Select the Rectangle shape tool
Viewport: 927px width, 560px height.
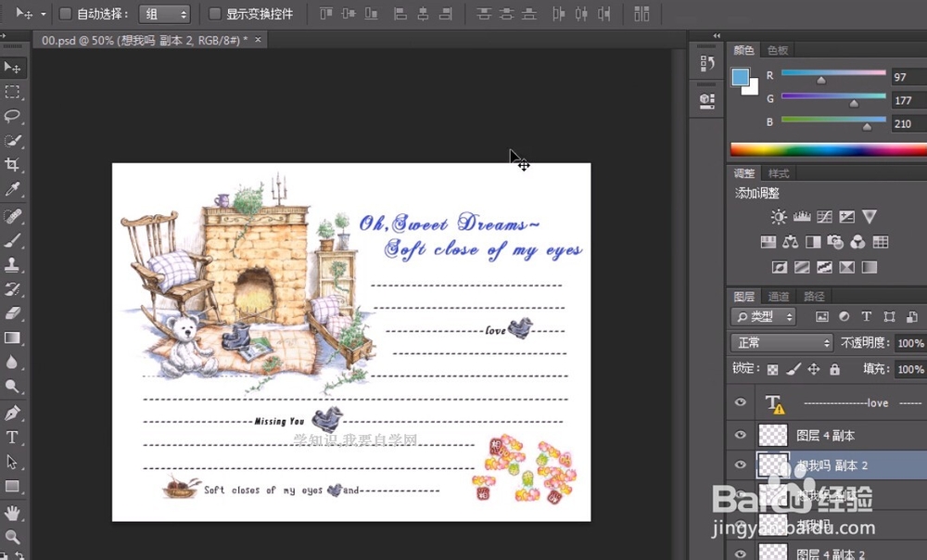12,486
